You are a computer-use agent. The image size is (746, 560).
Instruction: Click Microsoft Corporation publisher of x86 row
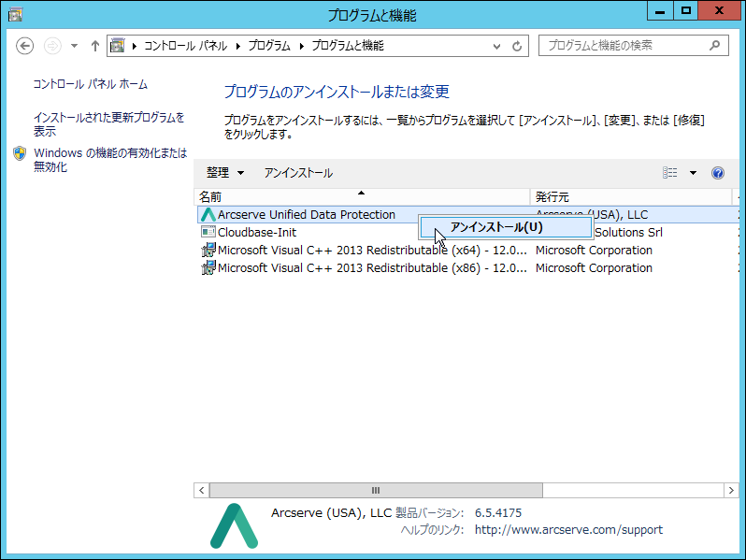(x=594, y=268)
